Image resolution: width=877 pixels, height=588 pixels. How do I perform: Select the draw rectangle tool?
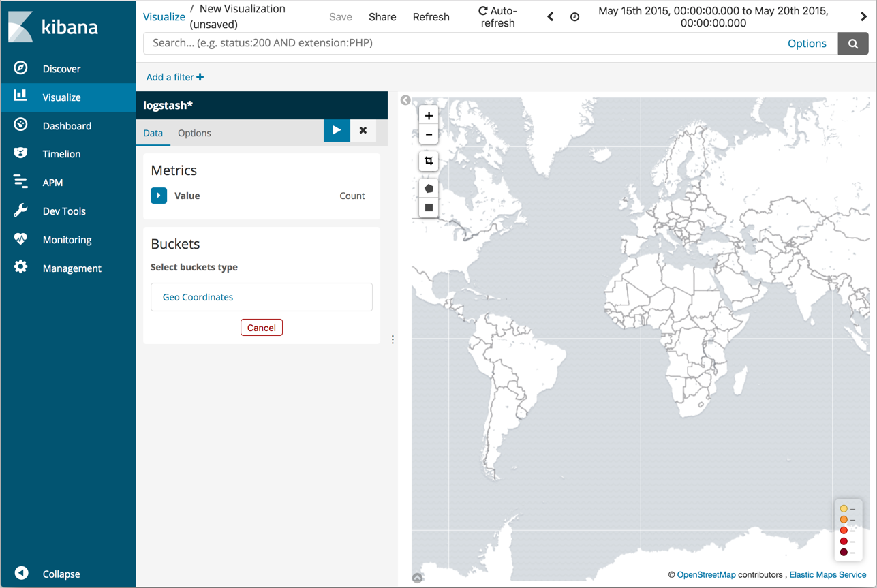pyautogui.click(x=428, y=206)
